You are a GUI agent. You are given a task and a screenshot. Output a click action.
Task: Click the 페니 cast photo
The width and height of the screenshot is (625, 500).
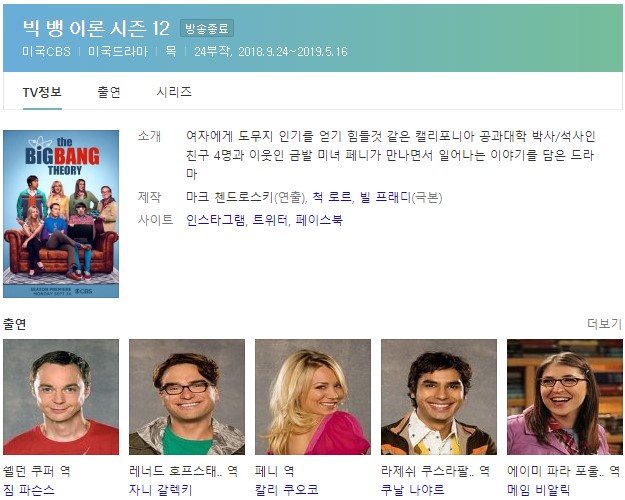(x=313, y=397)
